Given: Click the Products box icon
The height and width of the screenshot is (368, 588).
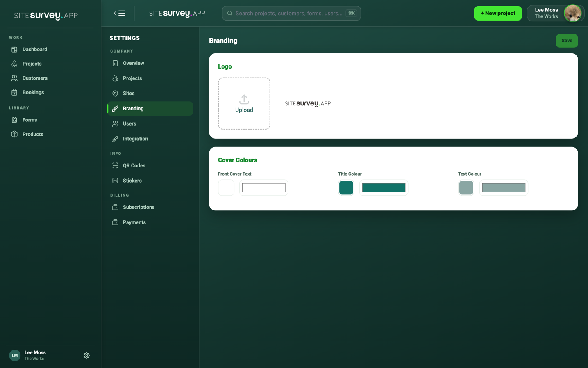Looking at the screenshot, I should [x=14, y=135].
